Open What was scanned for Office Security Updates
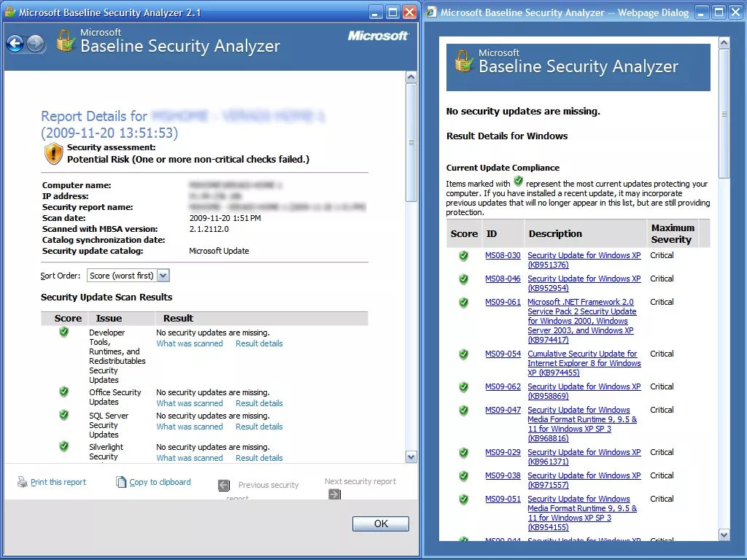The width and height of the screenshot is (747, 560). tap(190, 403)
